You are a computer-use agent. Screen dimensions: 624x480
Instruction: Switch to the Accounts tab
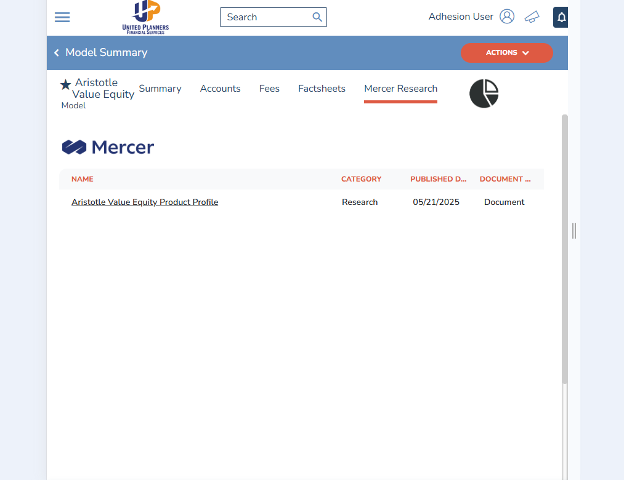(x=220, y=89)
